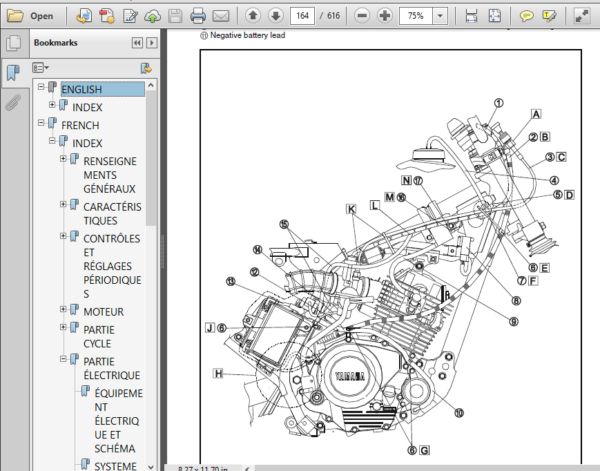This screenshot has width=600, height=471.
Task: Go to previous page with up arrow
Action: click(x=253, y=16)
